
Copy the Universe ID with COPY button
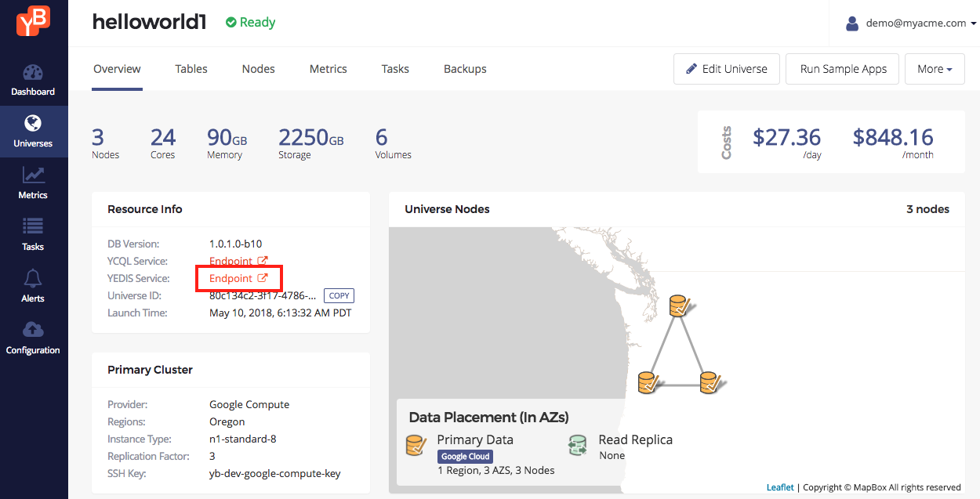point(339,295)
